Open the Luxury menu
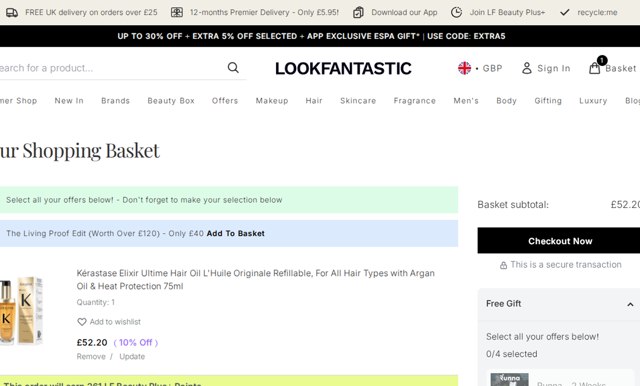The height and width of the screenshot is (386, 640). click(x=593, y=101)
